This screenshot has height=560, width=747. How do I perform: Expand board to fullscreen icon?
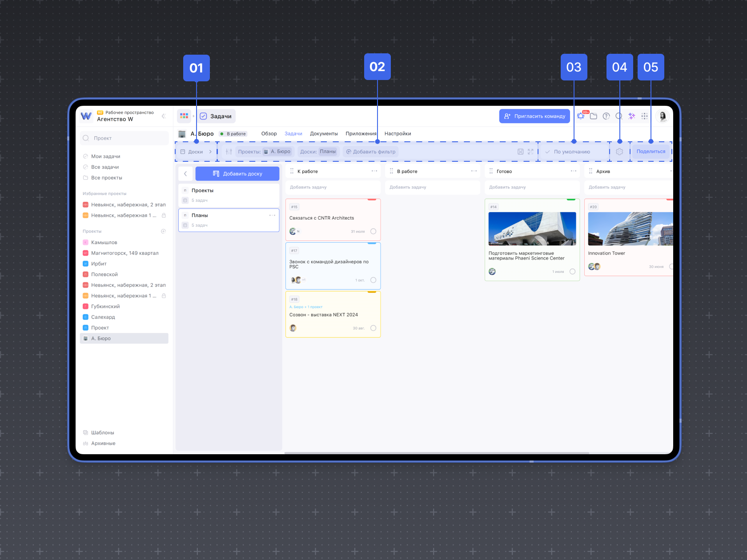(530, 152)
